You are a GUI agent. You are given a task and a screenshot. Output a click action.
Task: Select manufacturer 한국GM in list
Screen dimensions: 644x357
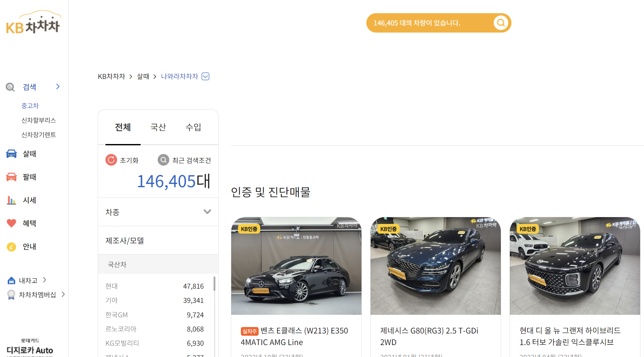coord(116,315)
